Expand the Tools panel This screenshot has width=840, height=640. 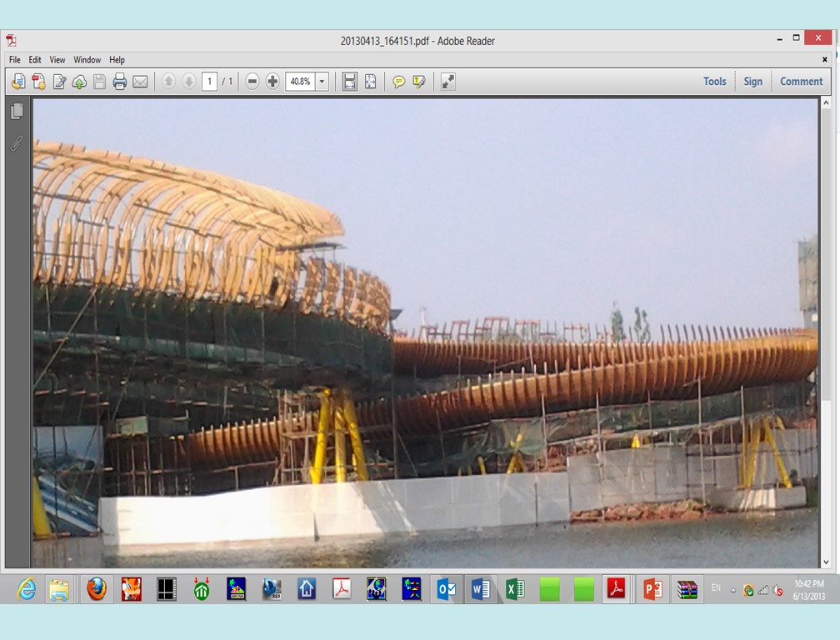pos(714,81)
